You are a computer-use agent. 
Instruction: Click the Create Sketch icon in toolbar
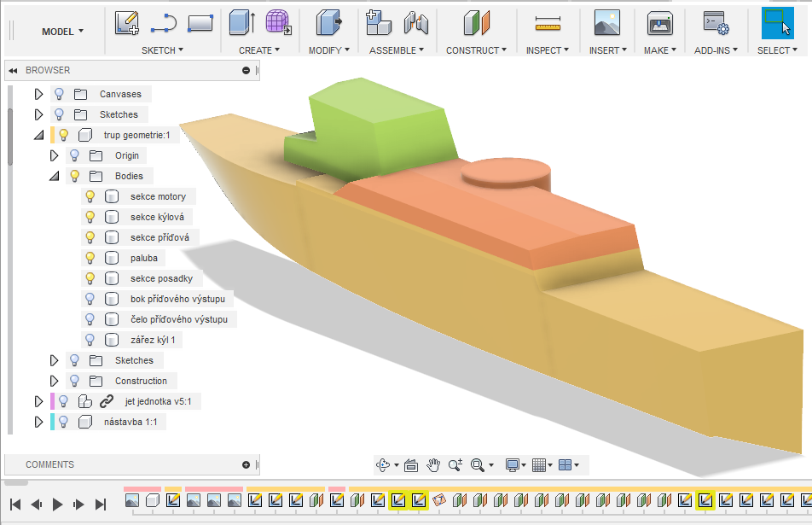[127, 23]
